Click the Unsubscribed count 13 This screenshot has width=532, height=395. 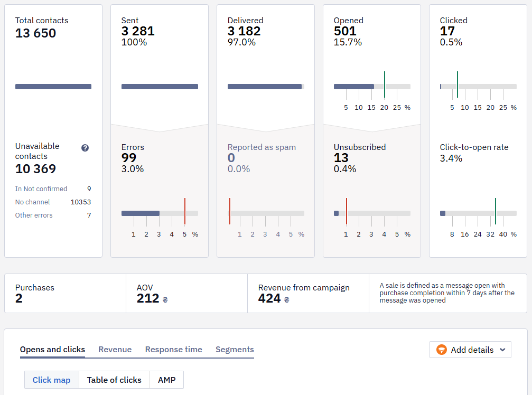(x=341, y=158)
